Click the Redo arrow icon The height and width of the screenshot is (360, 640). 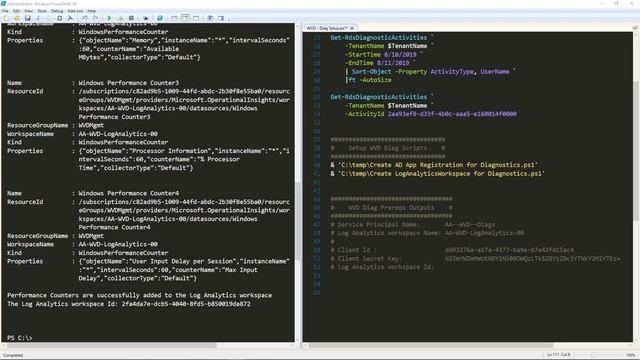coord(95,18)
